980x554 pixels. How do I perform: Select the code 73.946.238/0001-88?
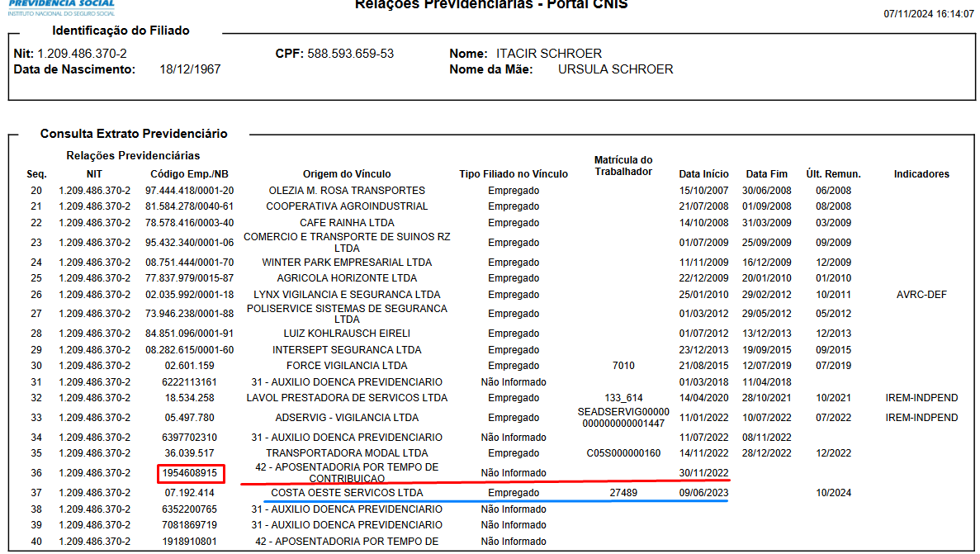click(189, 314)
